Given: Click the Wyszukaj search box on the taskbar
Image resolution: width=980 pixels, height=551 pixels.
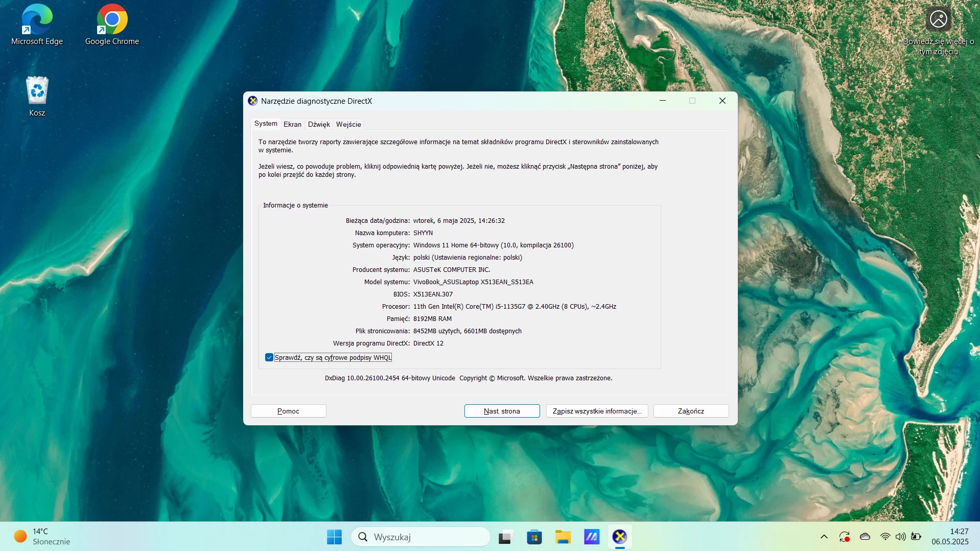Looking at the screenshot, I should [x=421, y=537].
